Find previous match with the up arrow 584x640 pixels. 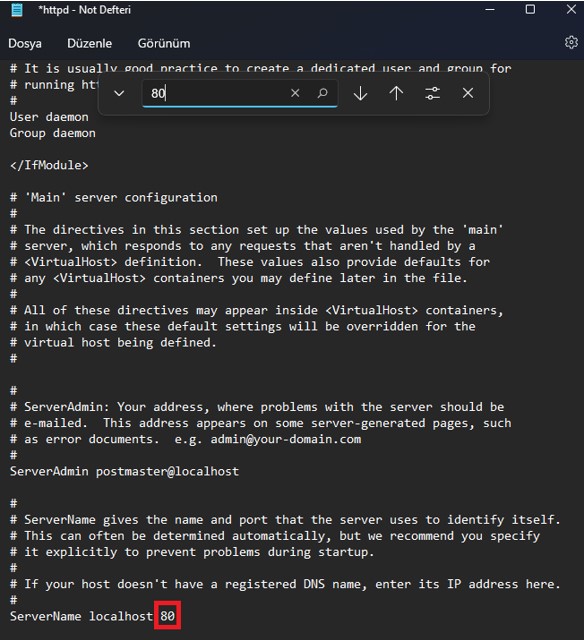click(396, 93)
